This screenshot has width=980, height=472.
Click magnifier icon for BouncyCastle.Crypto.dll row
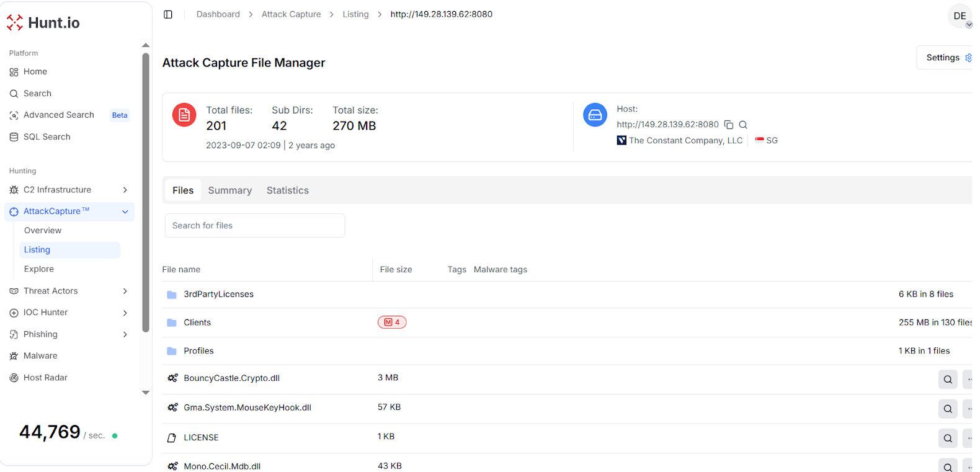tap(947, 380)
